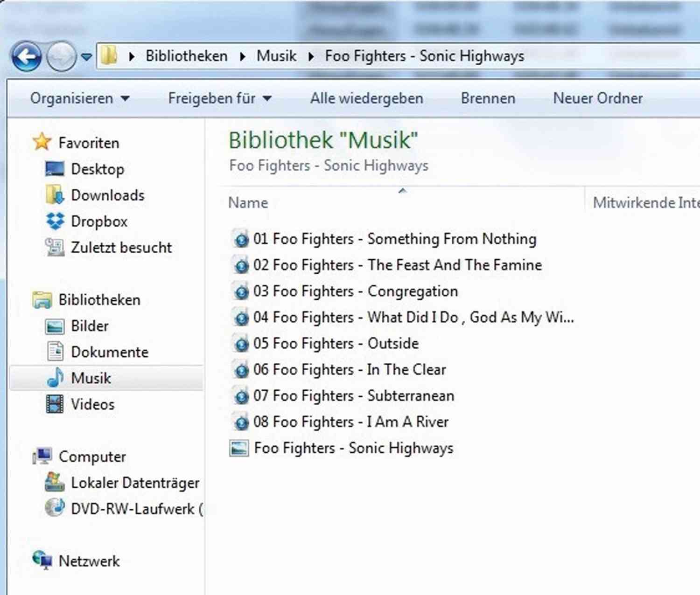This screenshot has width=700, height=595.
Task: Click the Favoriten star icon
Action: point(42,142)
